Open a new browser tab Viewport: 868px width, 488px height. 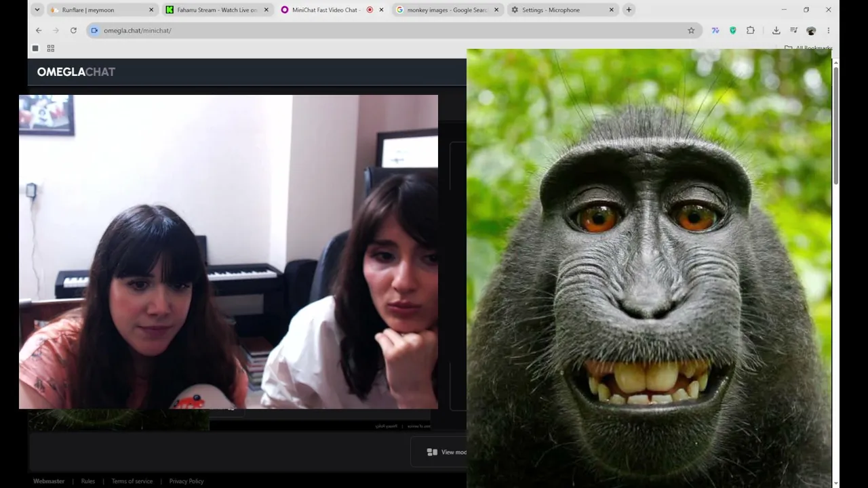tap(629, 9)
